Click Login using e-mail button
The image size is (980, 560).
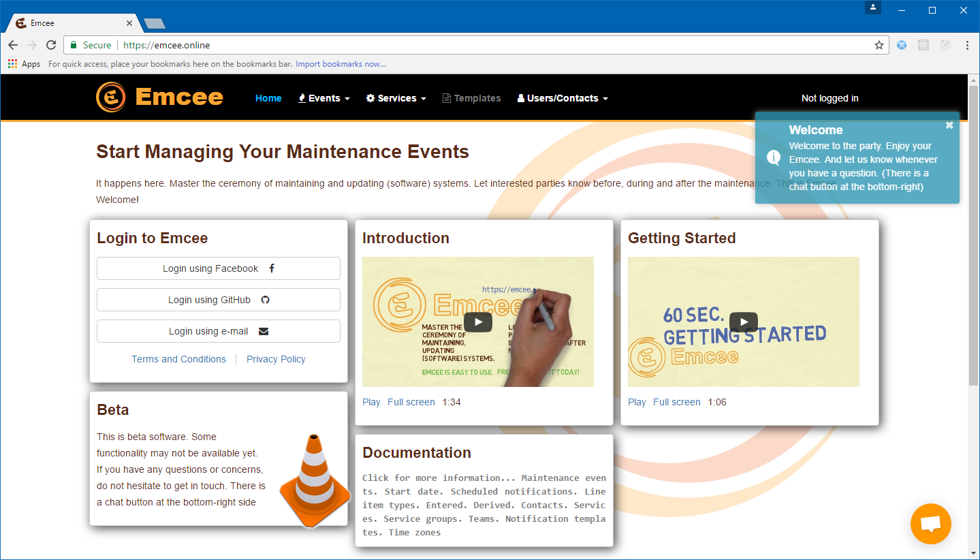pos(219,331)
